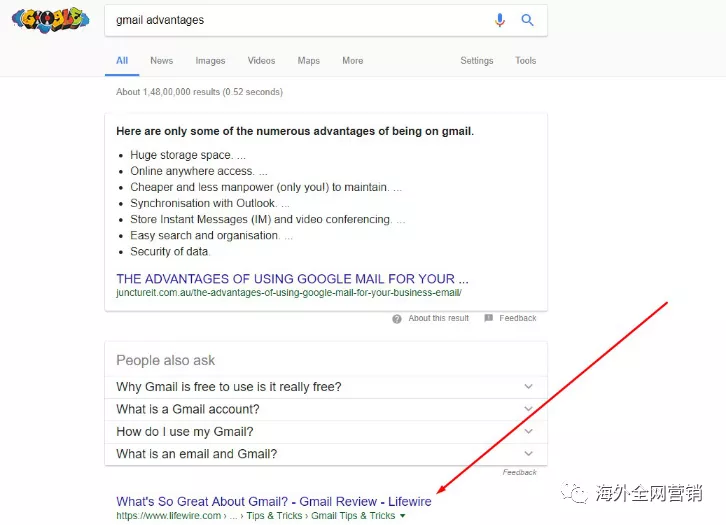Click the microphone voice search icon
Image resolution: width=726 pixels, height=525 pixels.
point(500,20)
